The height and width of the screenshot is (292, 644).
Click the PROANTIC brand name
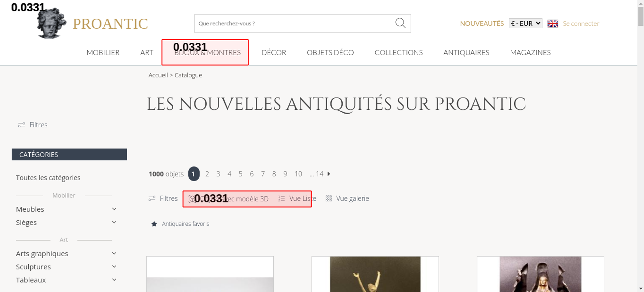(x=110, y=24)
